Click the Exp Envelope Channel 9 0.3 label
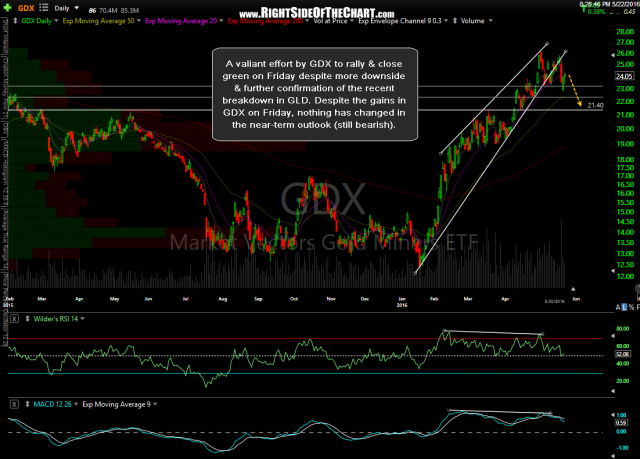The width and height of the screenshot is (640, 459). coord(400,21)
